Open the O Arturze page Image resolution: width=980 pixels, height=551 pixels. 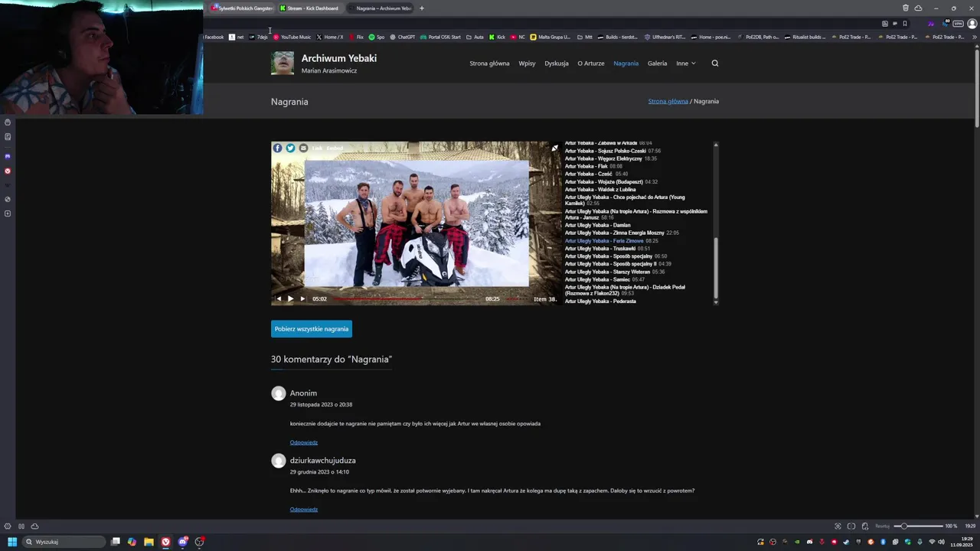(591, 64)
